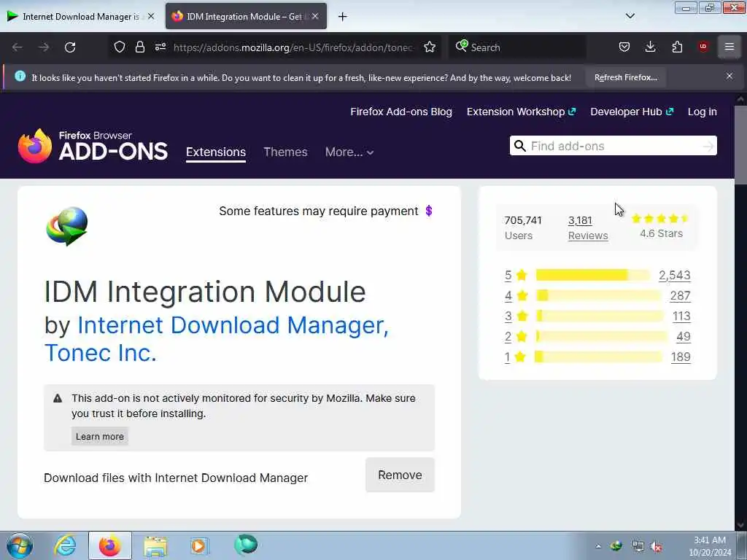Screen dimensions: 747x560
Task: Close the Internet Download Manager tab
Action: point(151,16)
